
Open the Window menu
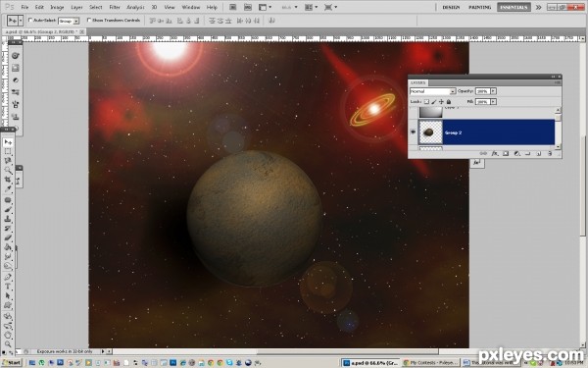pos(190,7)
